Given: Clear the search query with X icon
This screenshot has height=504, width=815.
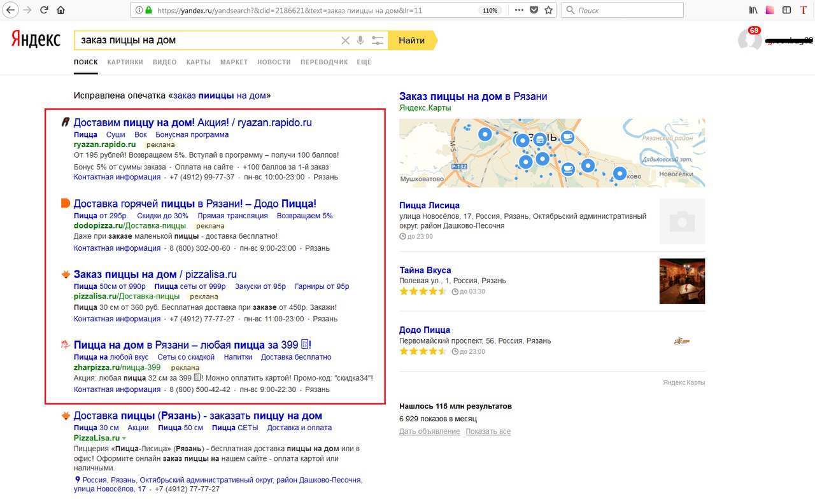Looking at the screenshot, I should [x=345, y=40].
